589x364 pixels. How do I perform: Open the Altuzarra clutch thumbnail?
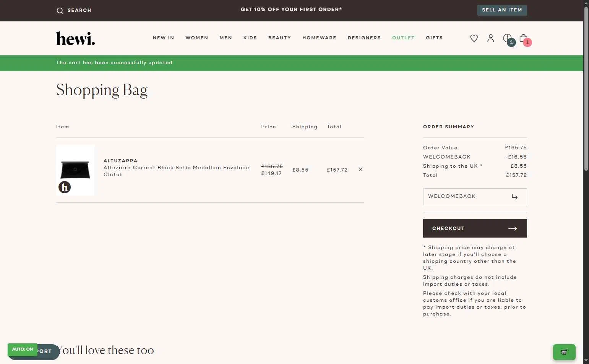75,170
